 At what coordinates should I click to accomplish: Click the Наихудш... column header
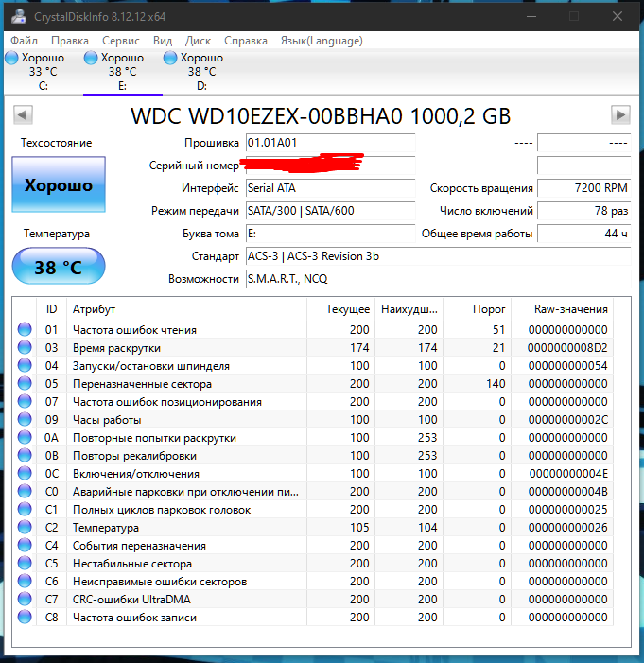[x=409, y=309]
